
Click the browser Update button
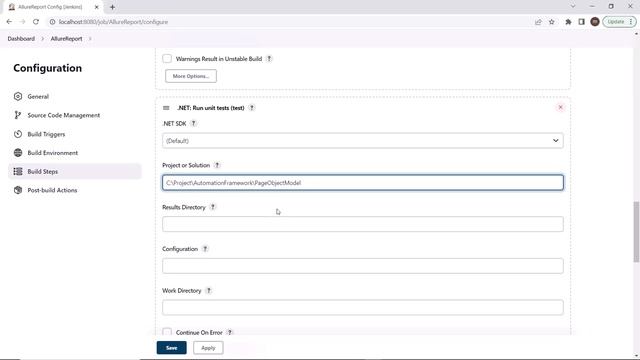619,22
